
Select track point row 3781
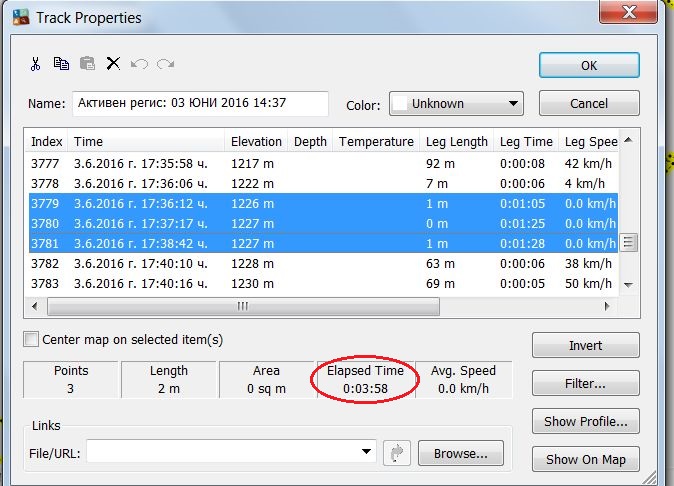click(x=322, y=244)
